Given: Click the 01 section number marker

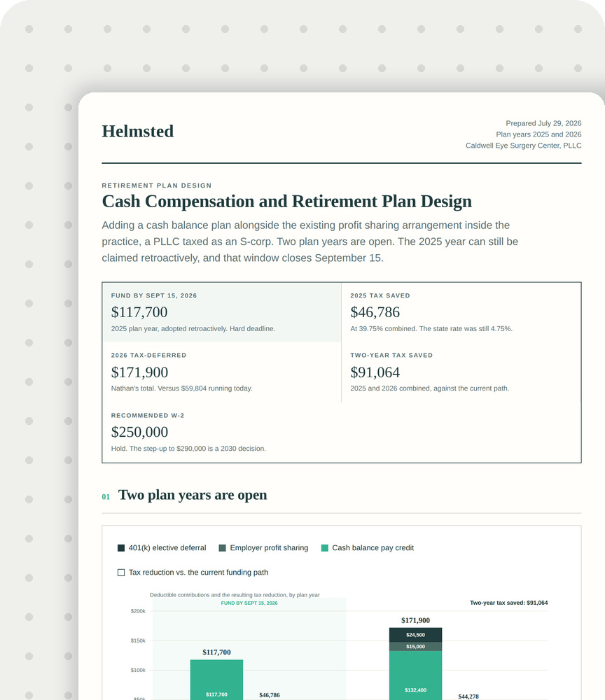Looking at the screenshot, I should (106, 497).
